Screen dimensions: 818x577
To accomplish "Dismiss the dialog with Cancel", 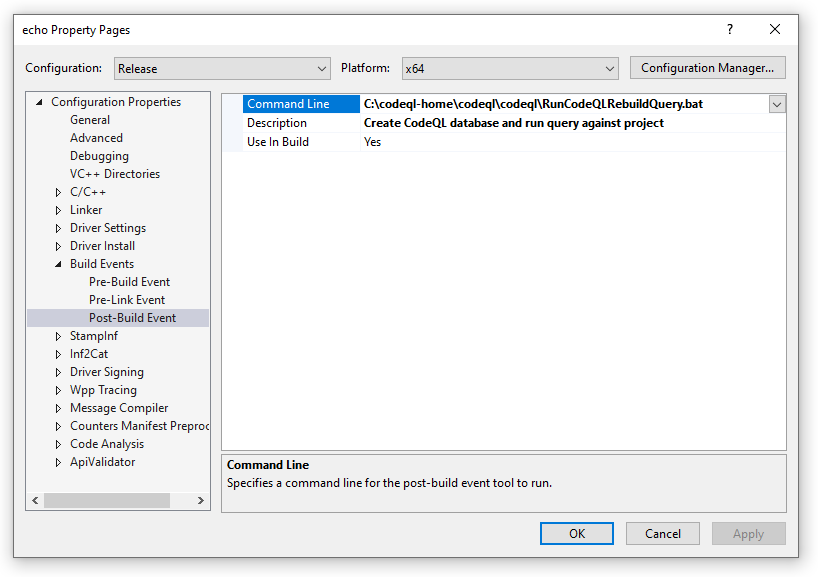I will 663,533.
